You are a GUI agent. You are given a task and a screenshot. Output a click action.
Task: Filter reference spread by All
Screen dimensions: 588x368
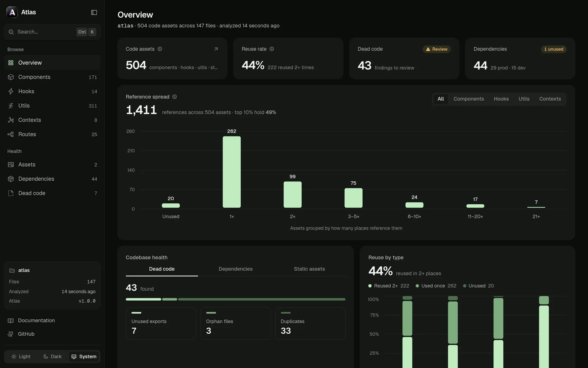pos(441,99)
